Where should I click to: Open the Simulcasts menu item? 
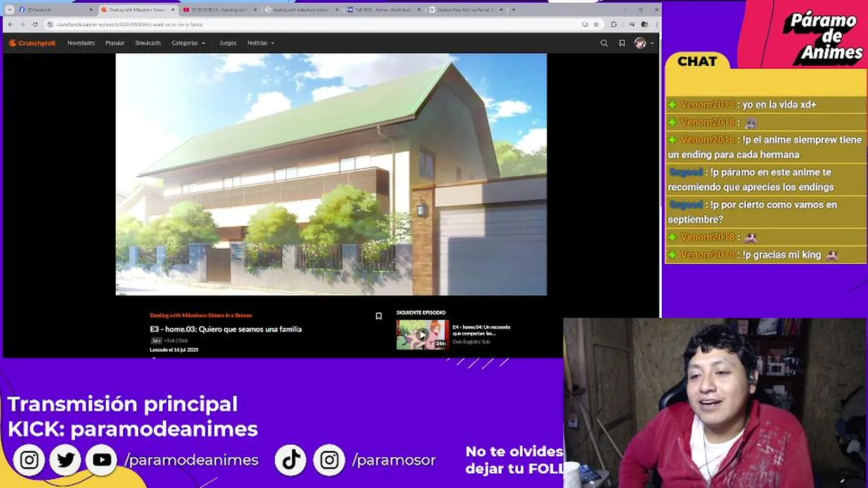(x=148, y=43)
